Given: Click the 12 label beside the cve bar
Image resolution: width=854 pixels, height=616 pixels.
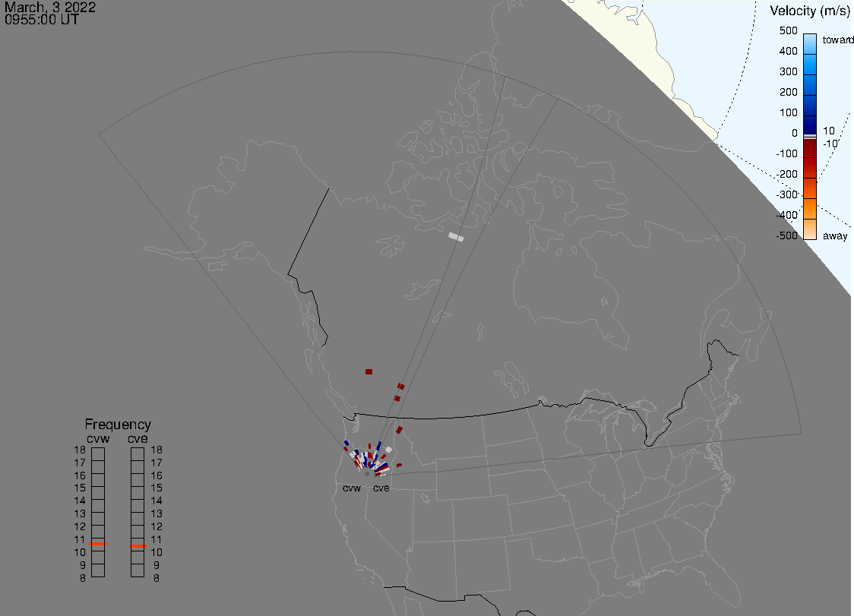Looking at the screenshot, I should click(x=157, y=526).
